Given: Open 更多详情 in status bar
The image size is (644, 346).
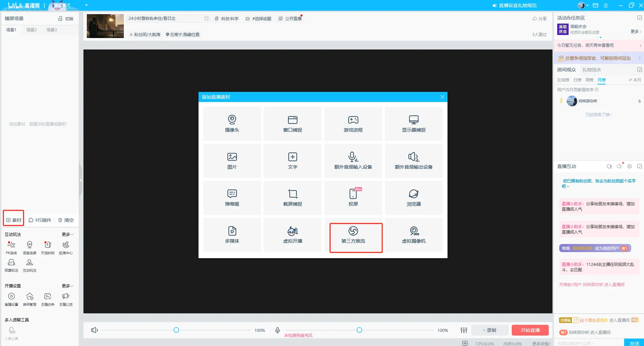Looking at the screenshot, I should tap(542, 344).
